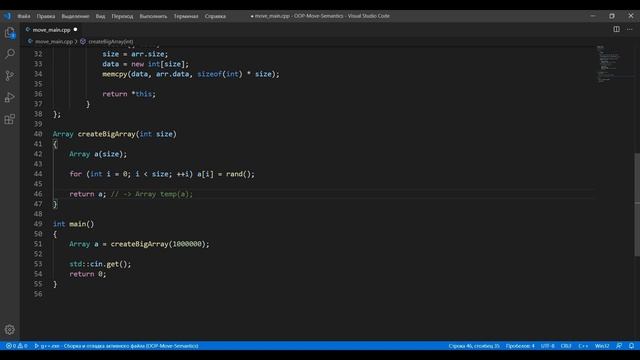The height and width of the screenshot is (360, 640).
Task: Click the unsaved dot on move_main.cpp tab
Action: click(x=76, y=30)
